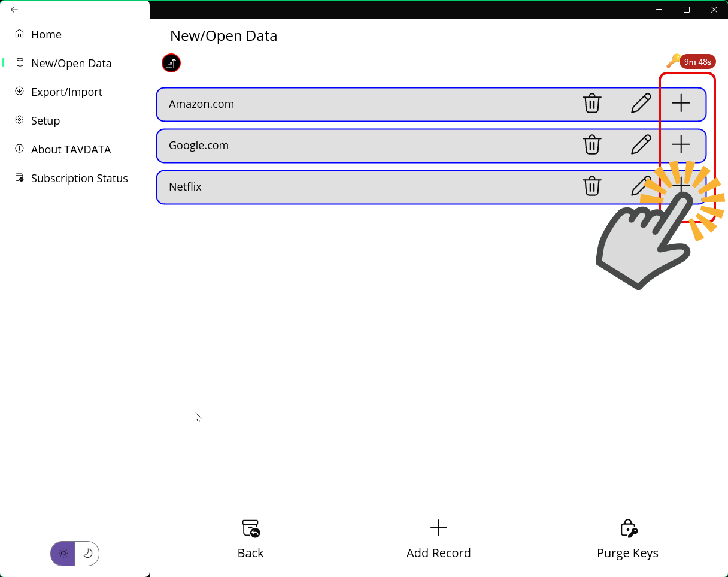Delete the Netflix record via trash icon

(591, 186)
